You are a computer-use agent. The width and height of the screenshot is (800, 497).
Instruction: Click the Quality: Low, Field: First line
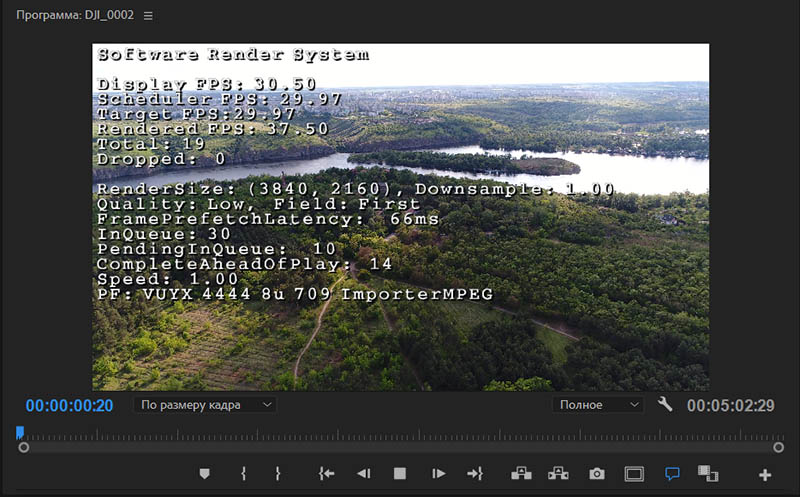(259, 204)
